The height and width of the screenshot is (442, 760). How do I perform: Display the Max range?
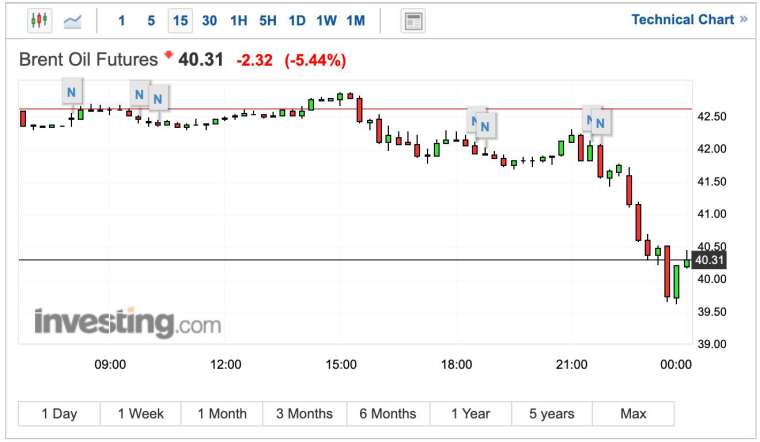tap(633, 414)
